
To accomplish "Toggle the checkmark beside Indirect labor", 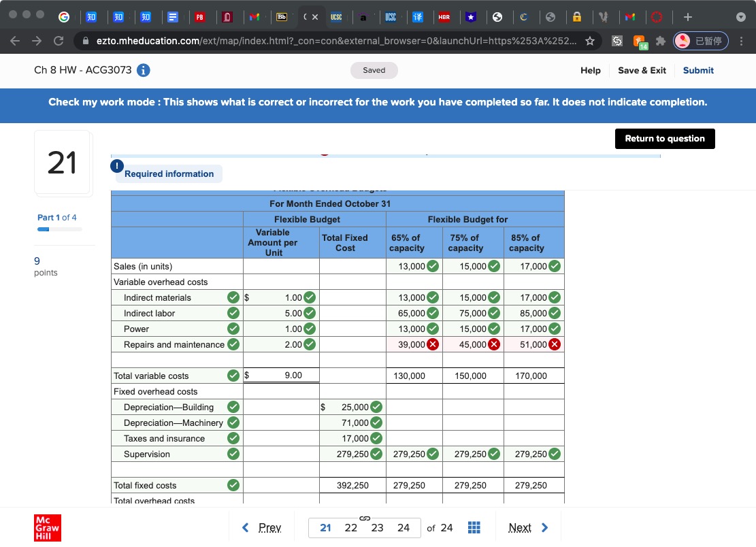I will click(x=233, y=313).
